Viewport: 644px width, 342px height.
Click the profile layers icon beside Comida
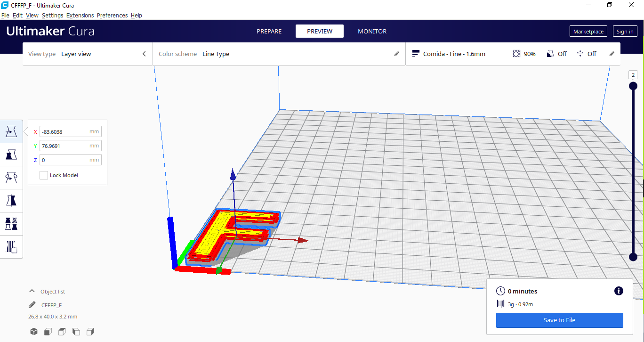(416, 54)
